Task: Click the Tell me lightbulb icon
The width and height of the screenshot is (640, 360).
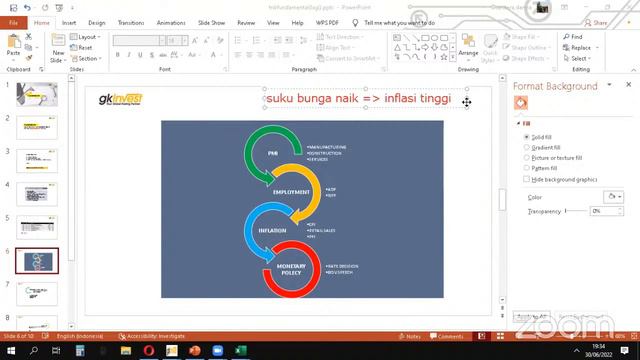Action: coord(355,23)
